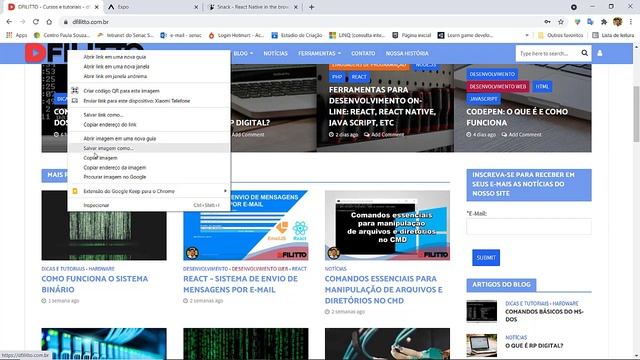The height and width of the screenshot is (360, 640).
Task: Open the 'Learn game develo...' bookmark
Action: click(466, 35)
